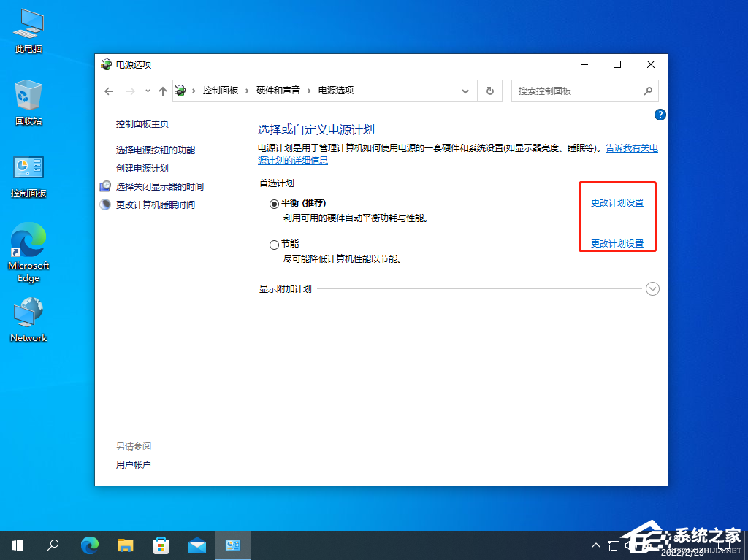The height and width of the screenshot is (560, 748).
Task: Go back with the back arrow
Action: click(x=109, y=91)
